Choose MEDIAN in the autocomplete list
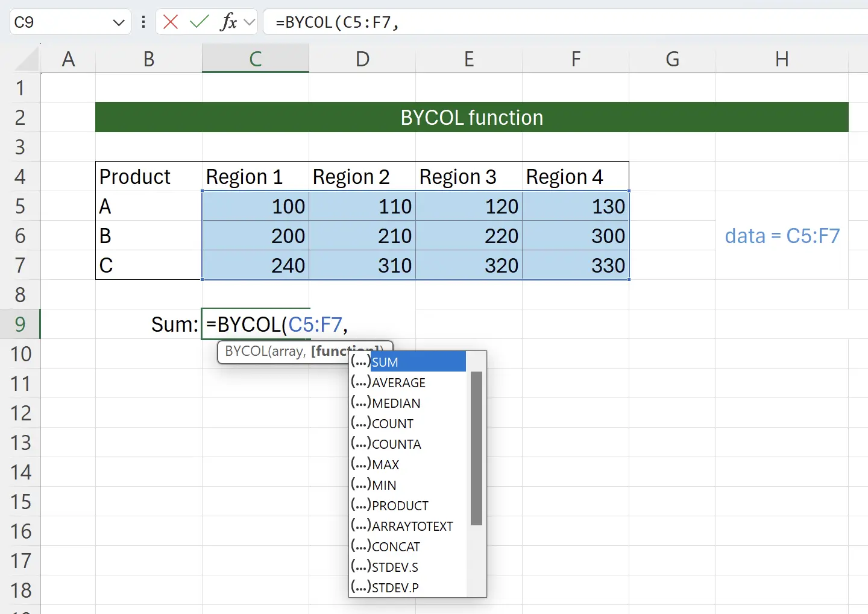Viewport: 868px width, 614px height. click(x=395, y=402)
